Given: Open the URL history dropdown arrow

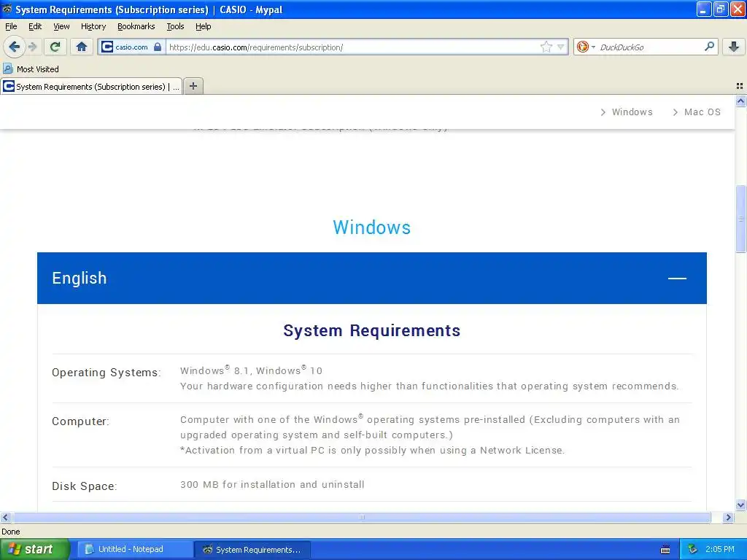Looking at the screenshot, I should (x=561, y=47).
